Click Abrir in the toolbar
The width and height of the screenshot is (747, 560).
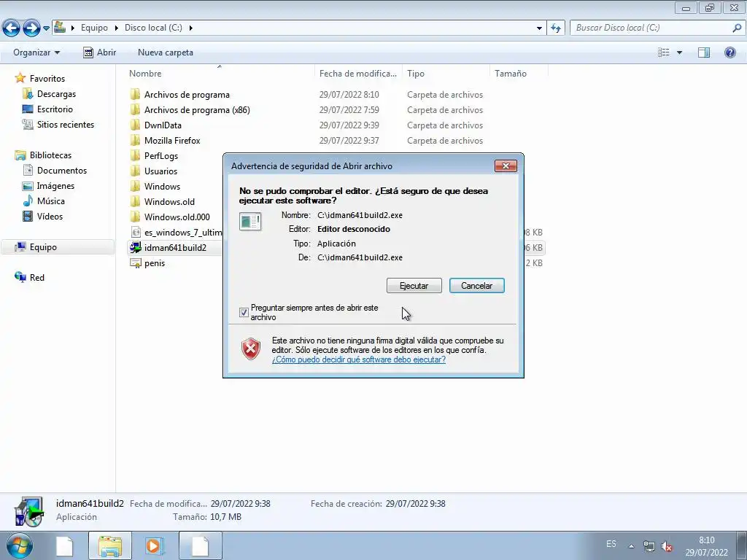[99, 52]
